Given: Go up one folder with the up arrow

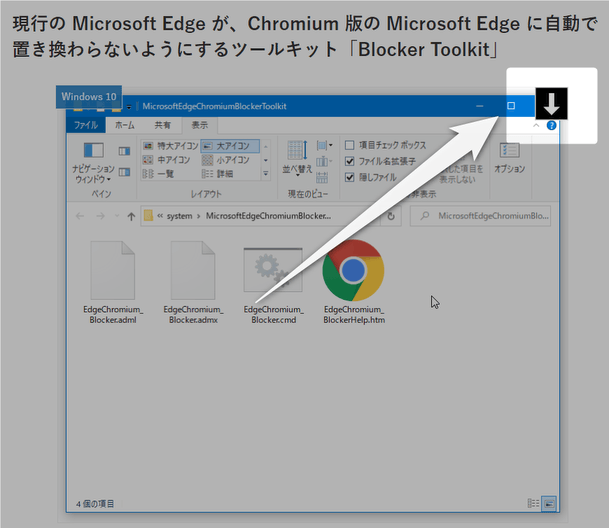Looking at the screenshot, I should (x=131, y=216).
